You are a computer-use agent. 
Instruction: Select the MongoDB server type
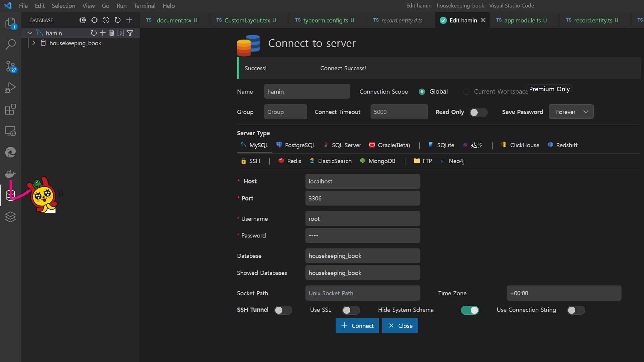click(377, 161)
